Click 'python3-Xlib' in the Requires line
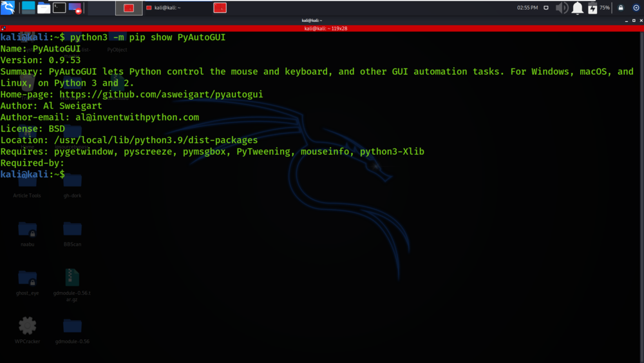644x363 pixels. point(392,152)
